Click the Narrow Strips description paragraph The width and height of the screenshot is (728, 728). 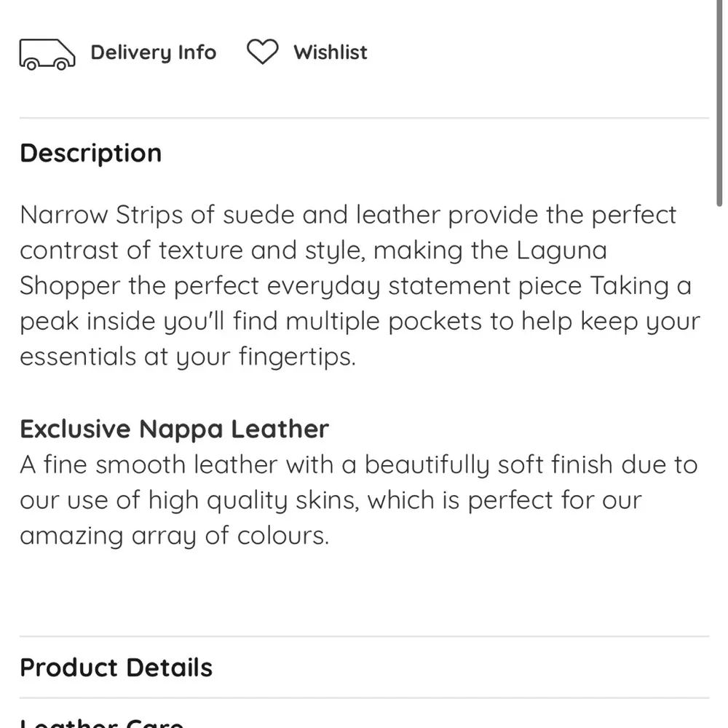349,285
